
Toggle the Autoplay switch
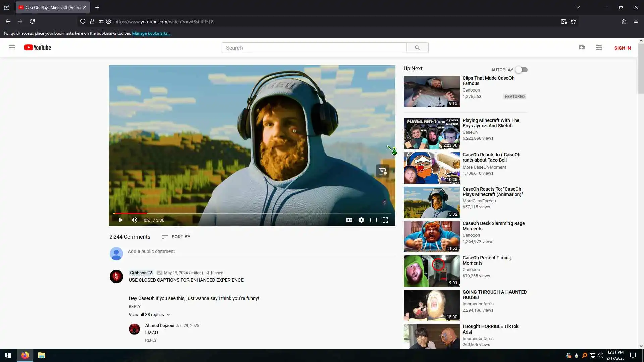[521, 70]
